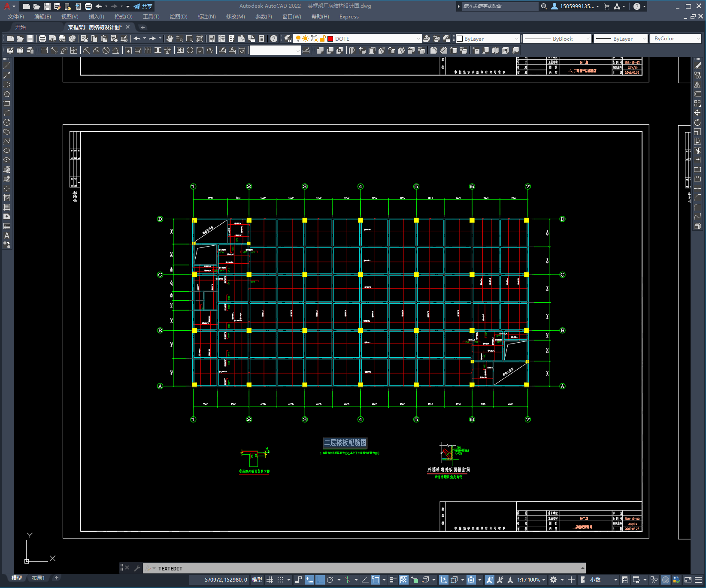Switch to the 布局1 layout tab
706x588 pixels.
tap(38, 578)
